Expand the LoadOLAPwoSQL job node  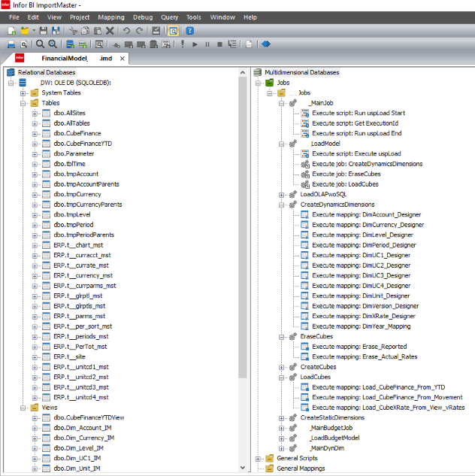click(282, 195)
